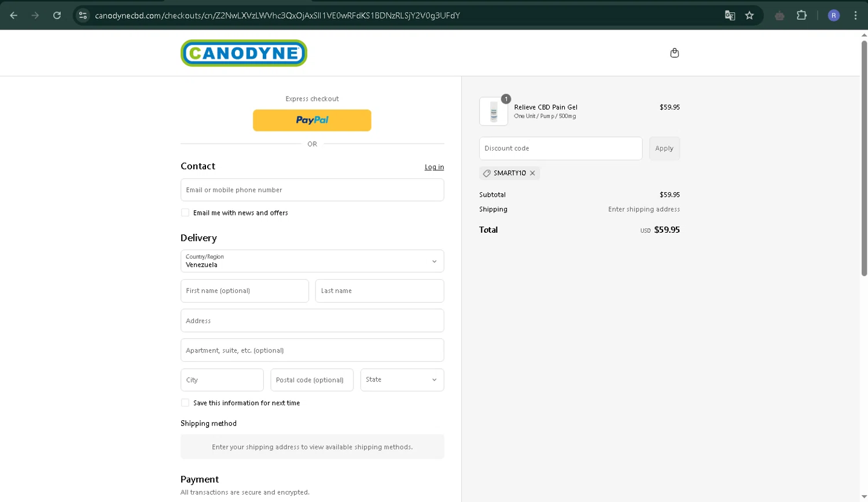Image resolution: width=868 pixels, height=502 pixels.
Task: Focus the City field
Action: (222, 380)
